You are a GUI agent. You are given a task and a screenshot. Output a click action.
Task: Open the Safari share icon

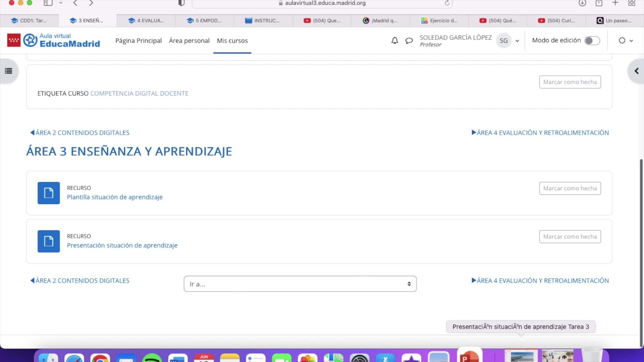[x=599, y=3]
